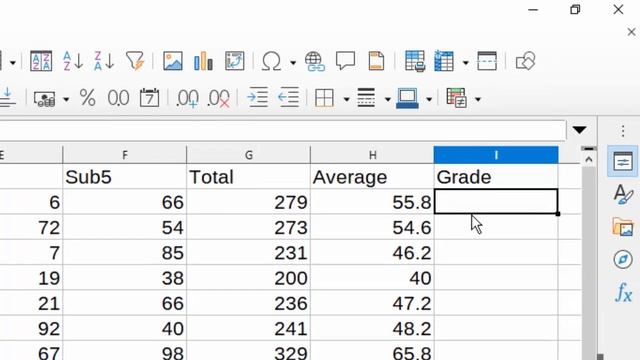Open border style dropdown arrow
The height and width of the screenshot is (360, 640).
387,99
